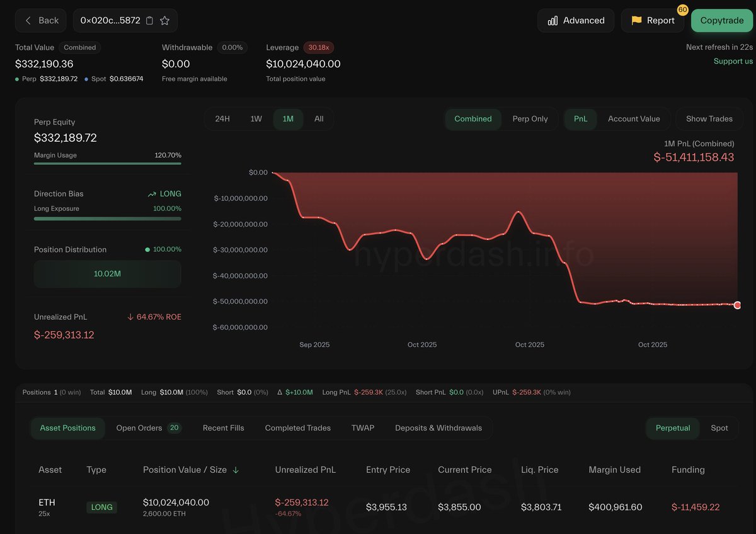Click the Margin Used column header

point(615,470)
